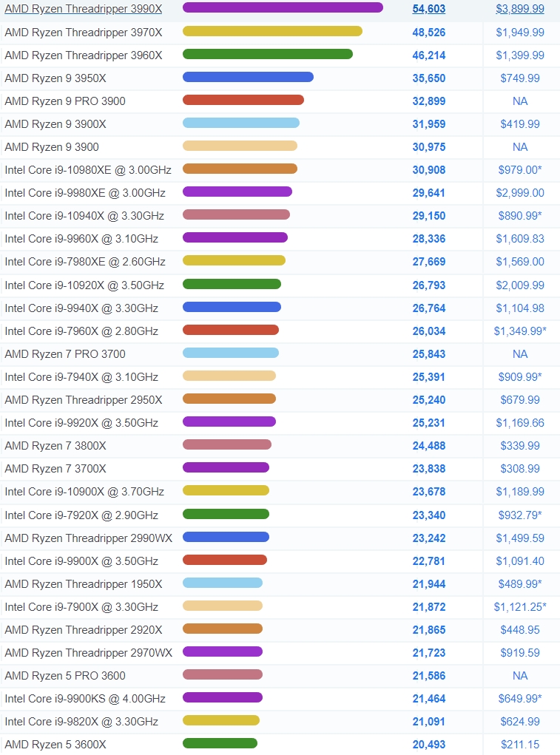Open the $1,499.59 price link
560x755 pixels.
point(520,538)
